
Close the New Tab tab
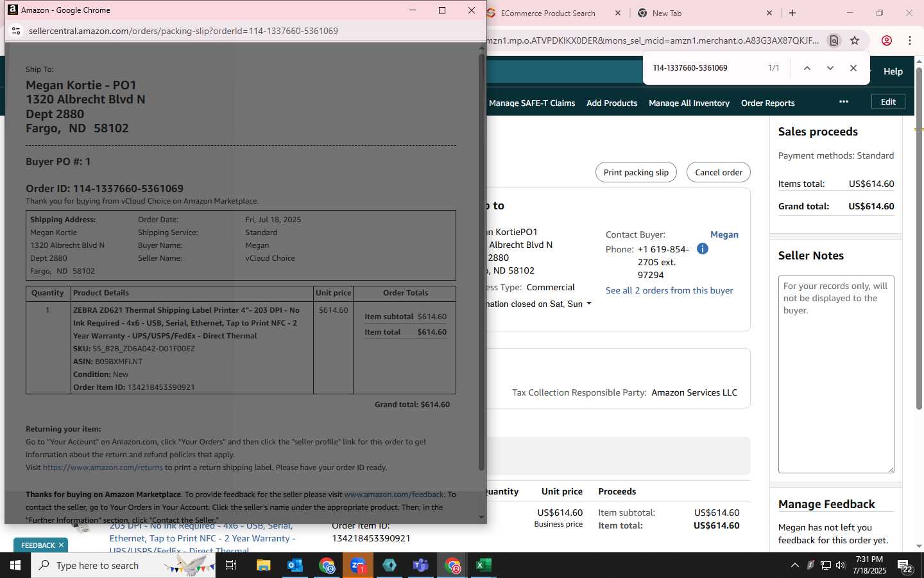pos(769,13)
